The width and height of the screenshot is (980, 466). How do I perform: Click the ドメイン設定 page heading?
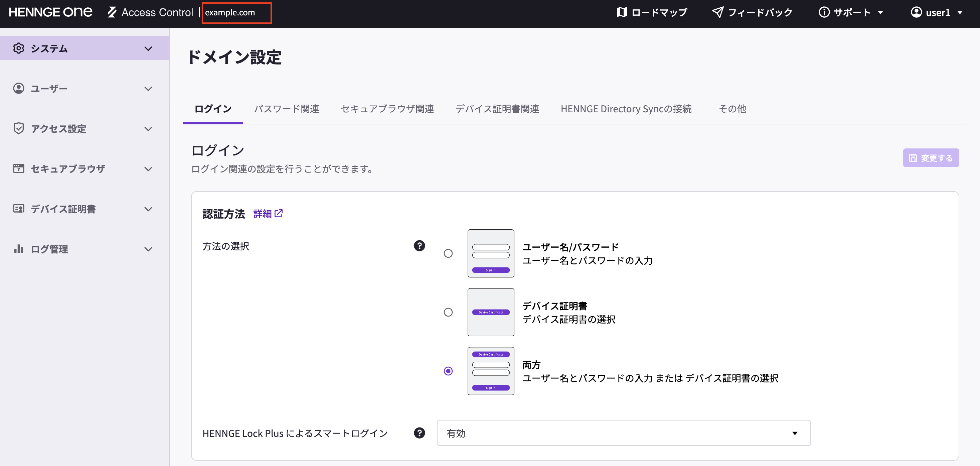point(234,57)
